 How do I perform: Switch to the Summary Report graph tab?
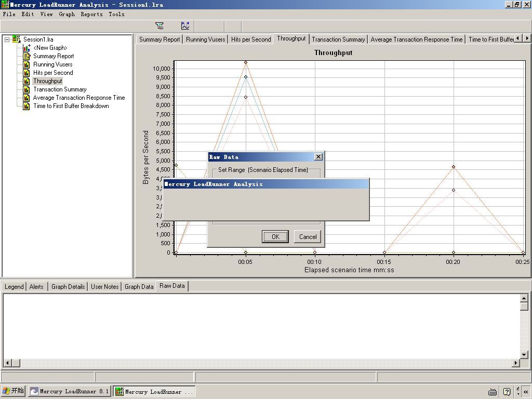[159, 39]
